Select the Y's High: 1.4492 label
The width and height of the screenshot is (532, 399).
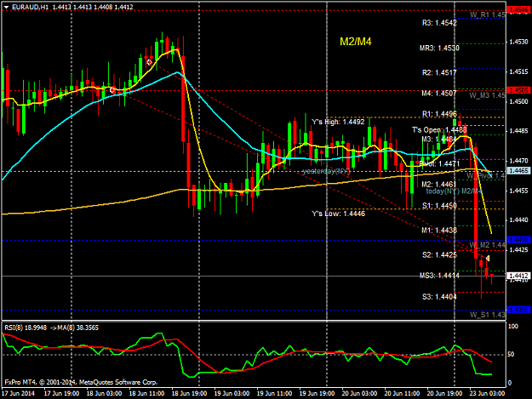(x=338, y=122)
